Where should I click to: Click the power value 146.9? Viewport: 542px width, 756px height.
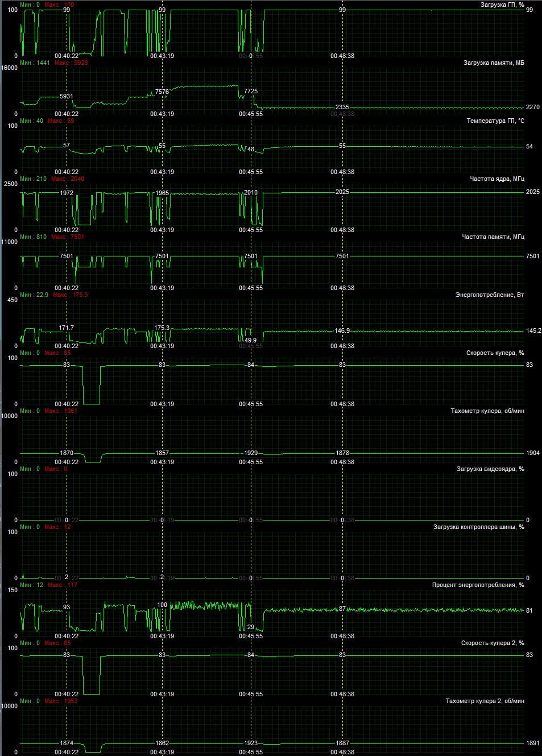click(x=342, y=331)
